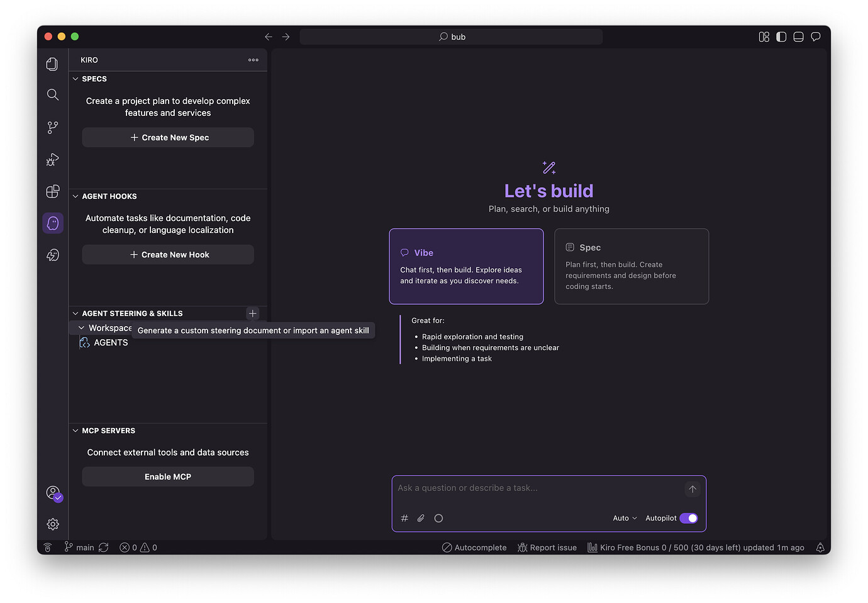Open the Source Control view

tap(52, 127)
